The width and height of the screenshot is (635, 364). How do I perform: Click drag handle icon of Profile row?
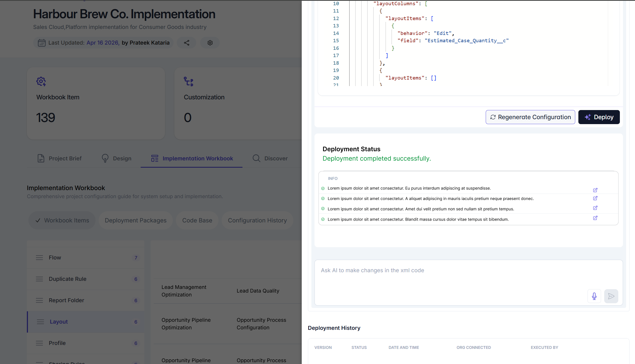(39, 343)
